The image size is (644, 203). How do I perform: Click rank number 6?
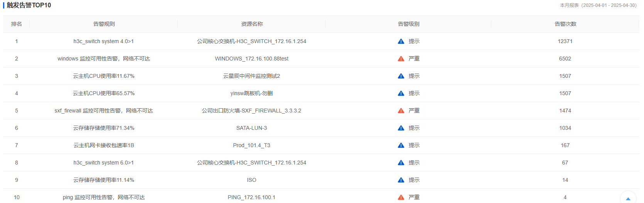(x=17, y=128)
